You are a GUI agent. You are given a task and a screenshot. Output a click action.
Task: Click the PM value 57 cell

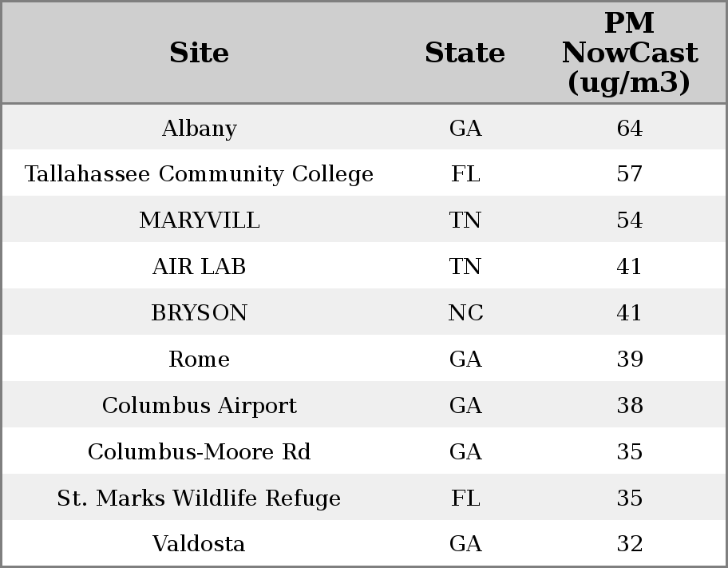click(629, 174)
